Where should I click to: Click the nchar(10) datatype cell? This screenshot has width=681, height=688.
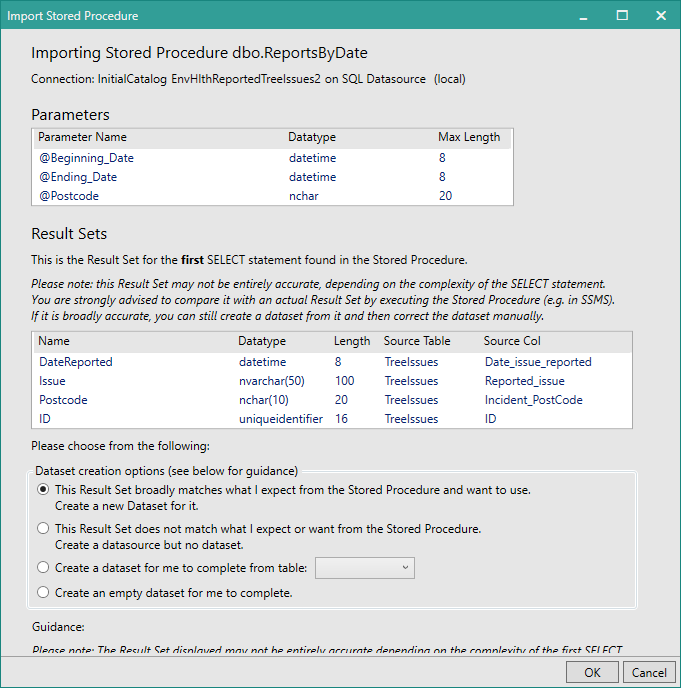(x=264, y=400)
